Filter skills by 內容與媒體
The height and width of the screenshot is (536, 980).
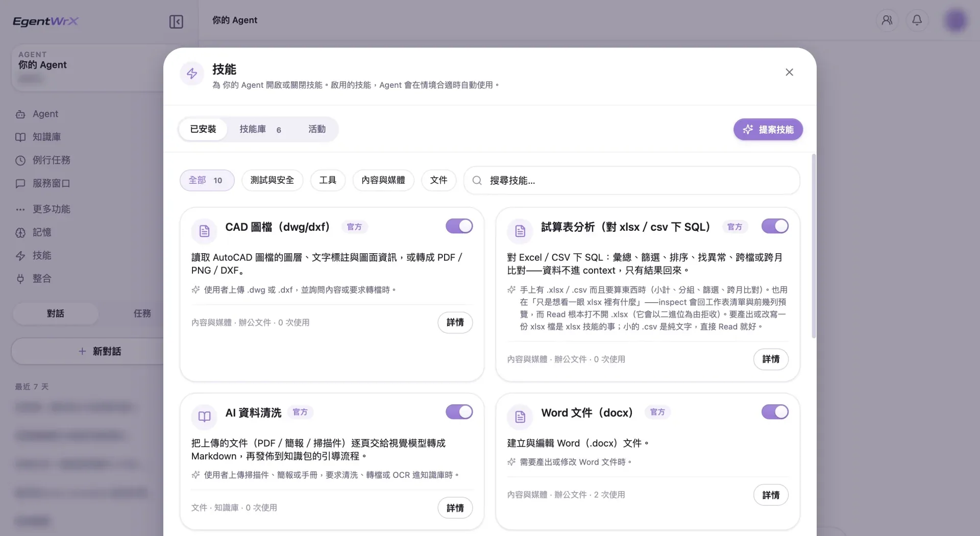(383, 180)
